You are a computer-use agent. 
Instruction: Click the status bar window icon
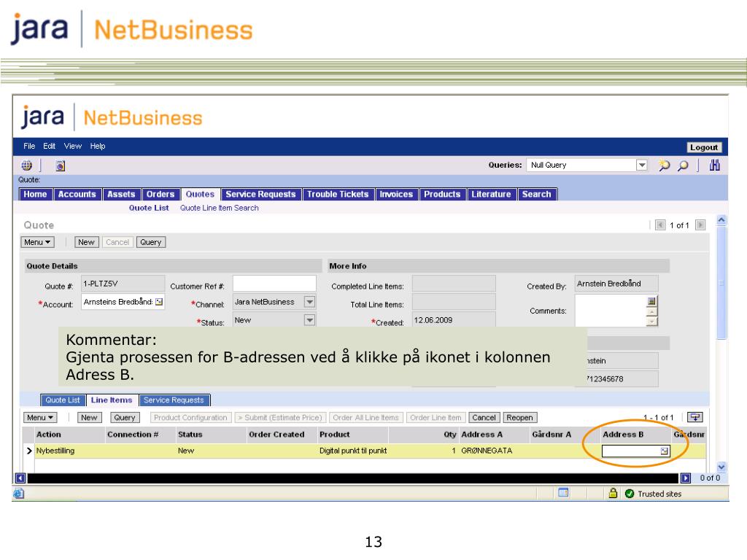(563, 493)
